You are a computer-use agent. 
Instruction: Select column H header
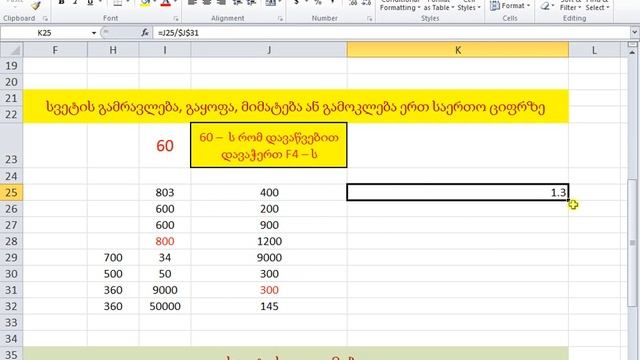coord(113,50)
